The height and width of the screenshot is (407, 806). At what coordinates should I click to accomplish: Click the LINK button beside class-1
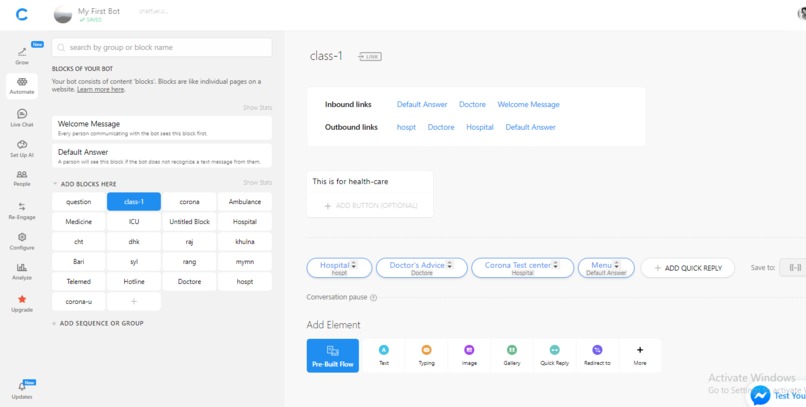coord(370,57)
